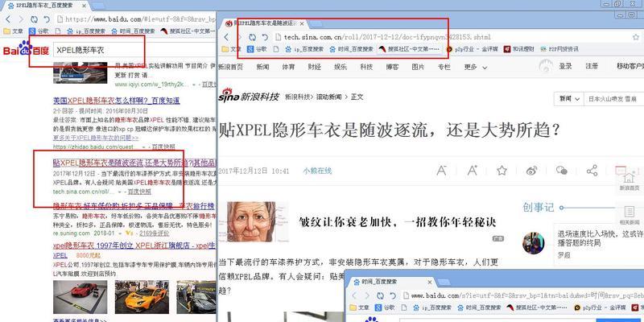The width and height of the screenshot is (644, 322).
Task: Click the sina 新浪科技 logo
Action: [x=249, y=96]
